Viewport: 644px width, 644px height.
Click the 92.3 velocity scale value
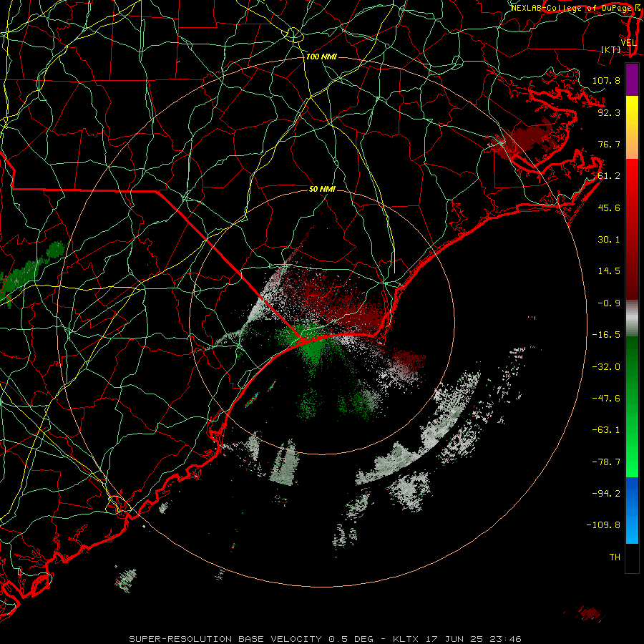pos(609,112)
